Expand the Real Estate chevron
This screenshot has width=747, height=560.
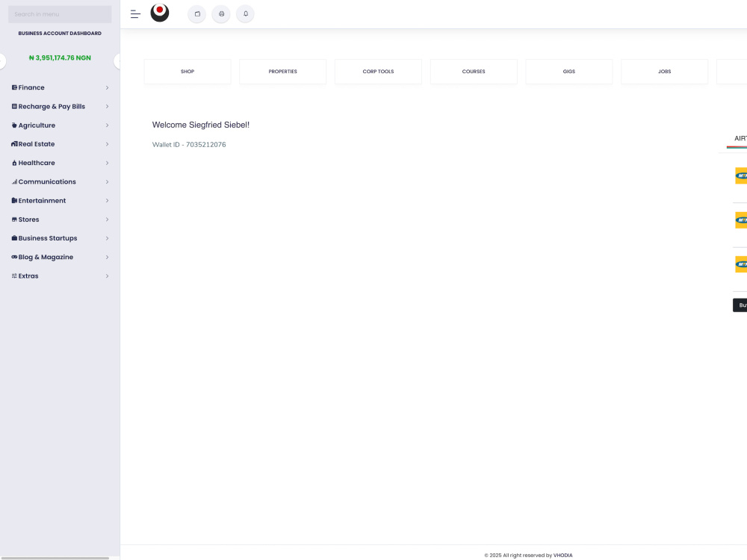[107, 144]
